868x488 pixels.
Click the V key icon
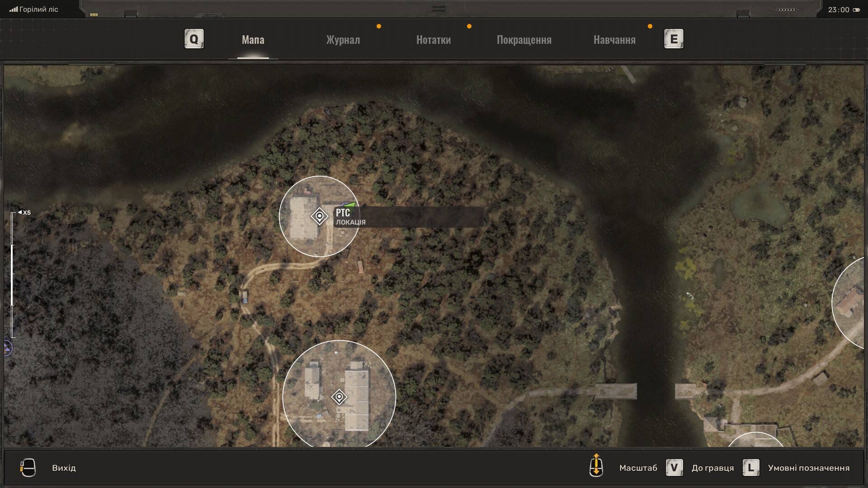674,468
